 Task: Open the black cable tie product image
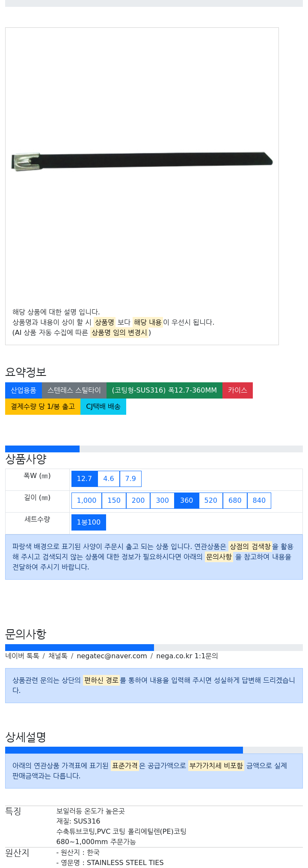pos(142,161)
